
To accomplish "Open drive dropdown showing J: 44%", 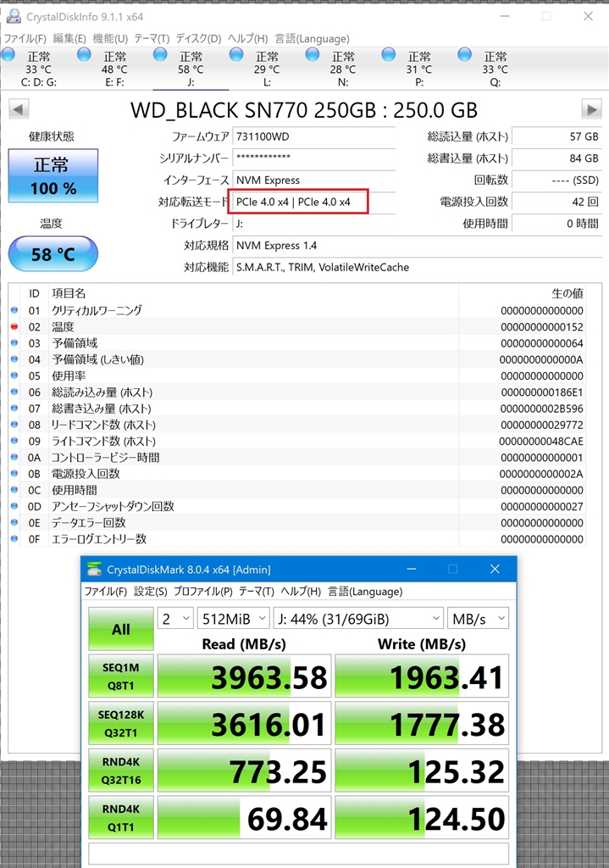I will [x=359, y=618].
